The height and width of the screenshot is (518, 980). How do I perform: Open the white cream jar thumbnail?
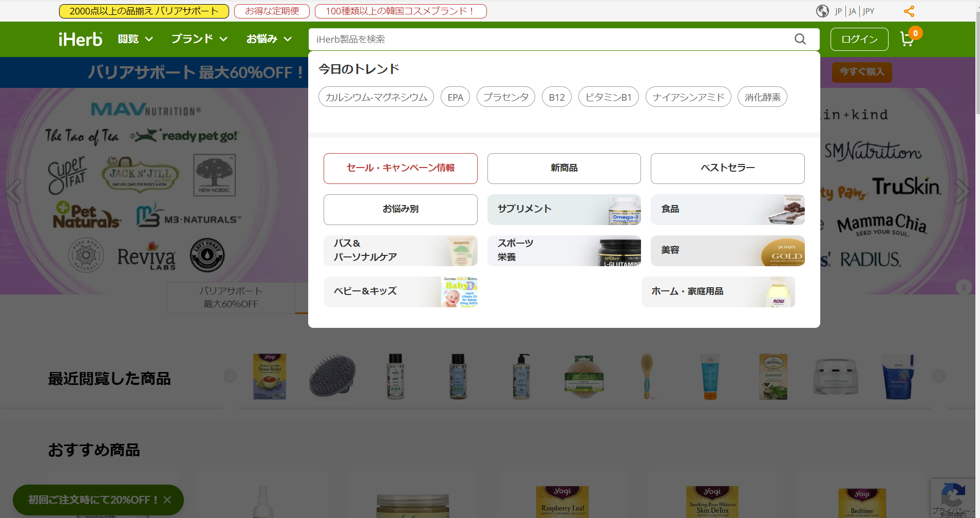point(836,376)
